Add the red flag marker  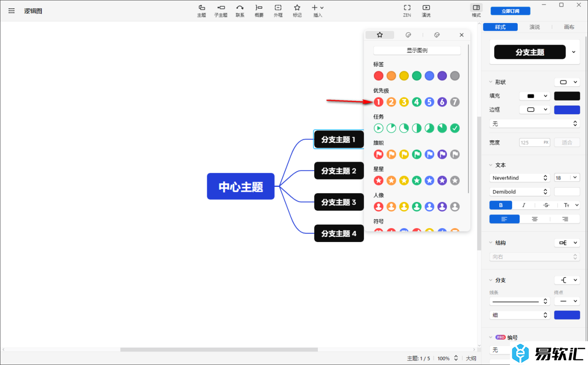coord(379,154)
